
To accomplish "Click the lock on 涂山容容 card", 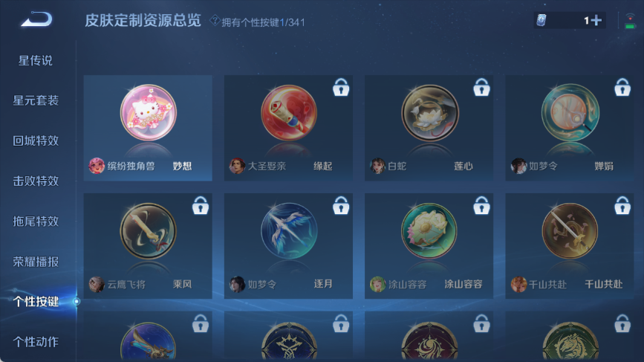I will [481, 205].
